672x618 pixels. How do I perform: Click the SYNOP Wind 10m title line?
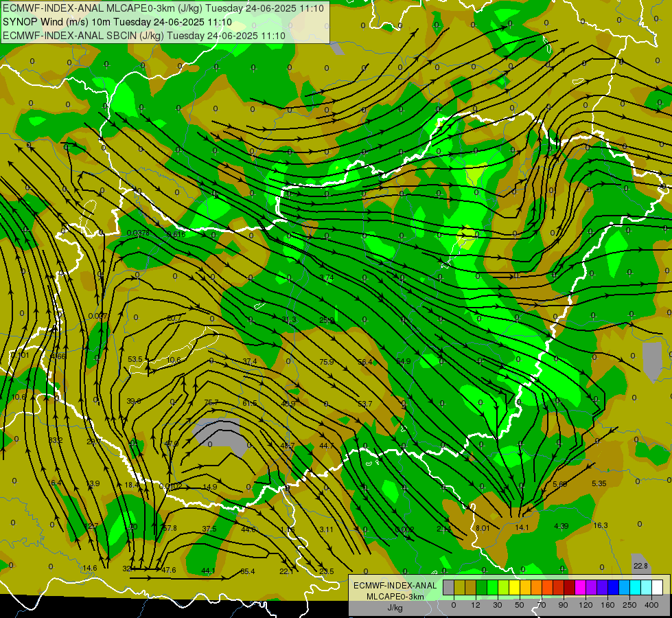pos(117,22)
